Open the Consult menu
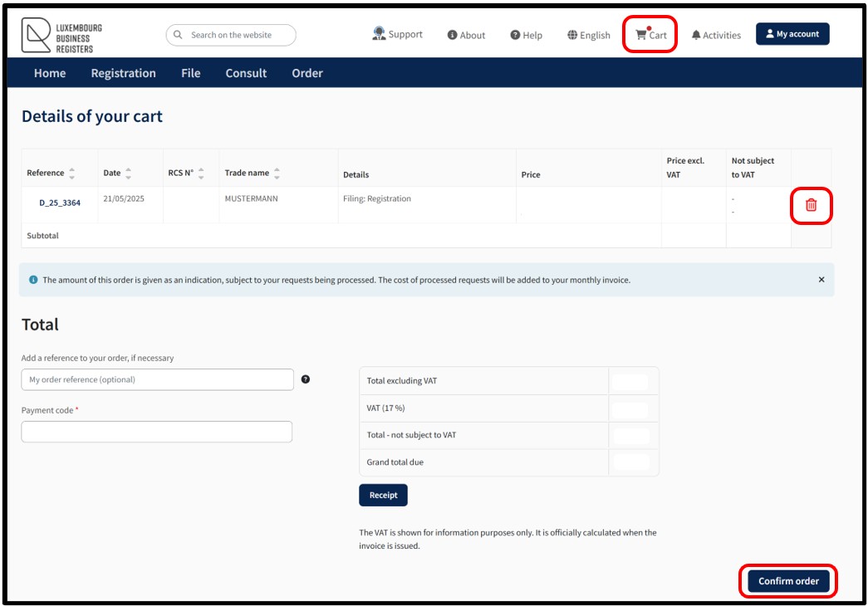This screenshot has height=606, width=868. pyautogui.click(x=246, y=73)
